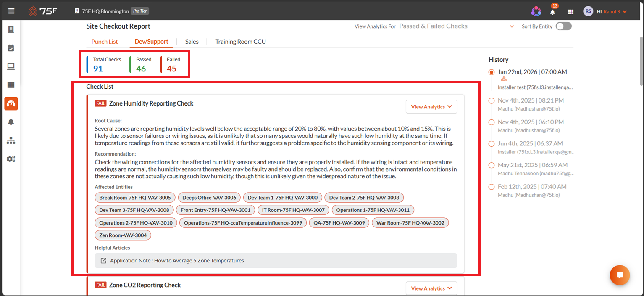Open the building icon in sidebar
This screenshot has width=644, height=296.
click(x=11, y=29)
